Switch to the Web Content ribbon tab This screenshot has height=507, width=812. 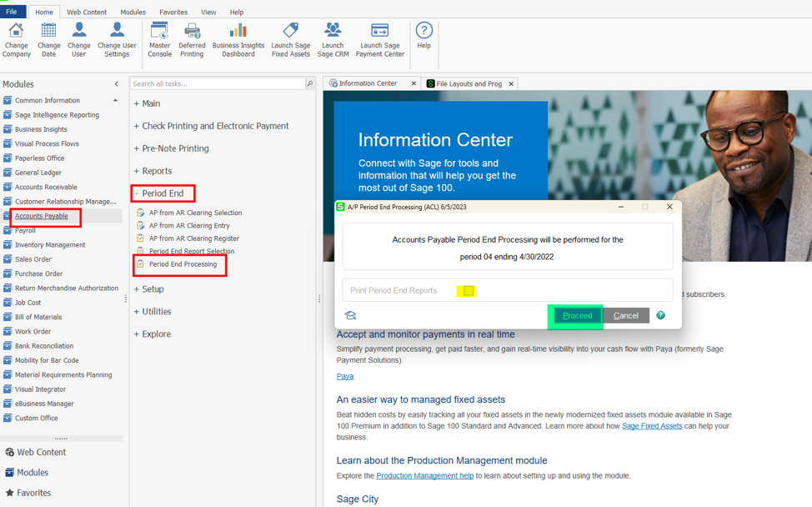[87, 12]
